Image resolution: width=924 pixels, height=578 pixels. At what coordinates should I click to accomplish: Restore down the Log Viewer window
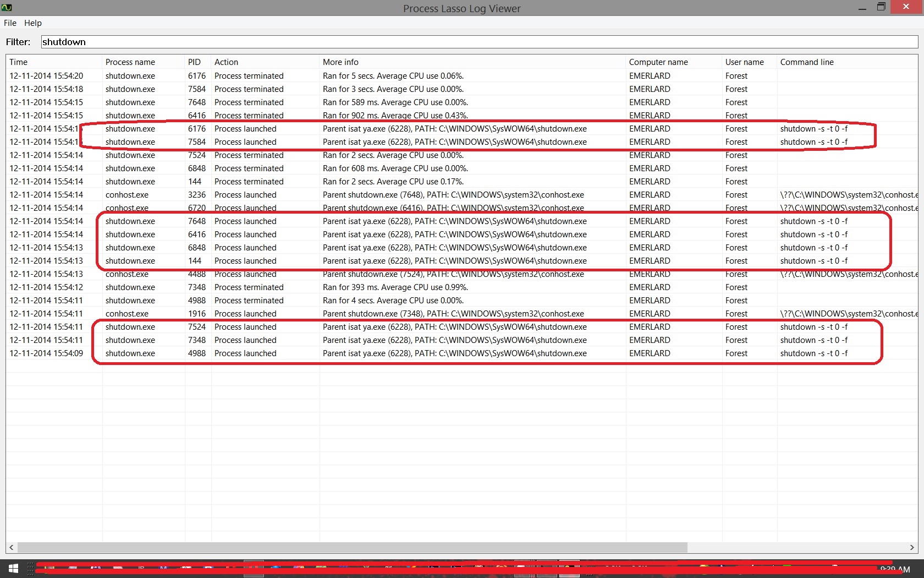881,7
